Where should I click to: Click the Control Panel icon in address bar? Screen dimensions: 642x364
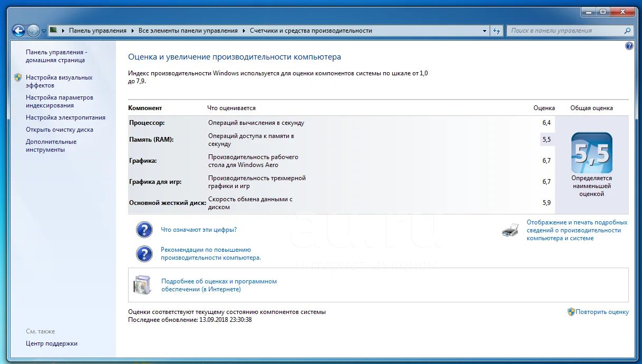(54, 31)
